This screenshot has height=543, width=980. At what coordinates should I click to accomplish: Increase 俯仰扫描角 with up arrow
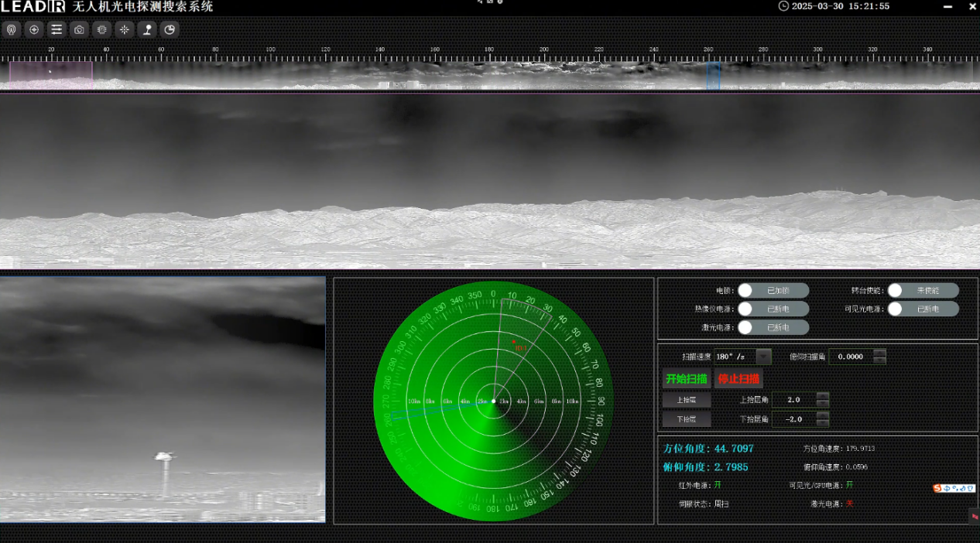click(879, 353)
